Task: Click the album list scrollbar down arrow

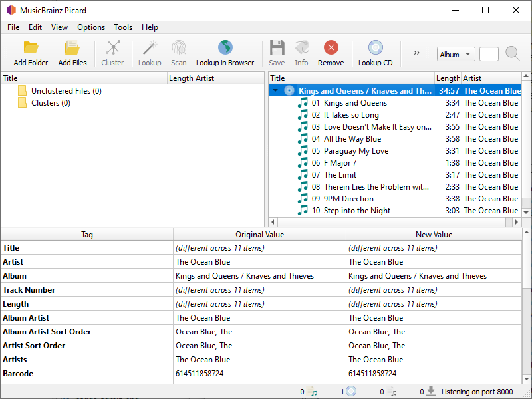Action: coord(526,212)
